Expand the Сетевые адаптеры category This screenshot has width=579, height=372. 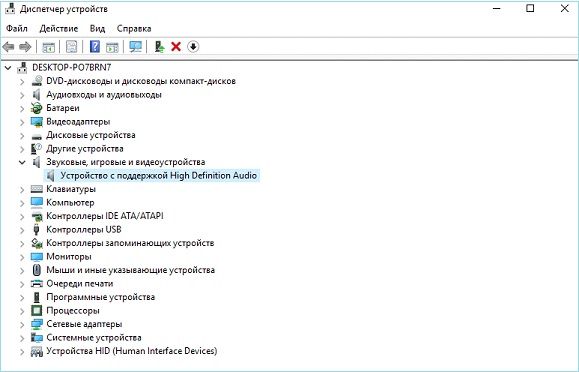point(22,324)
